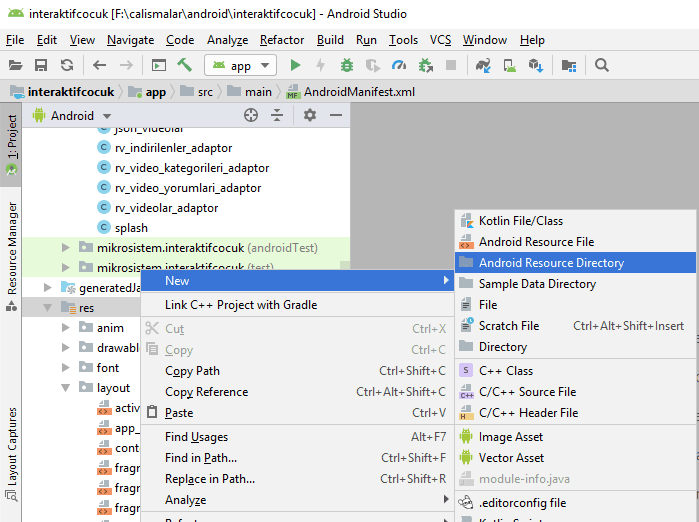Toggle the 1: Project tool window tab

coord(12,144)
